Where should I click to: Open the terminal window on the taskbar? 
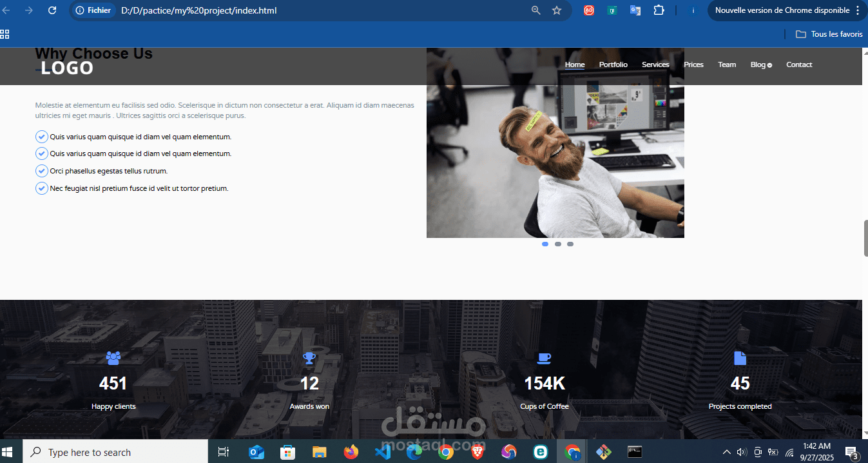[635, 452]
